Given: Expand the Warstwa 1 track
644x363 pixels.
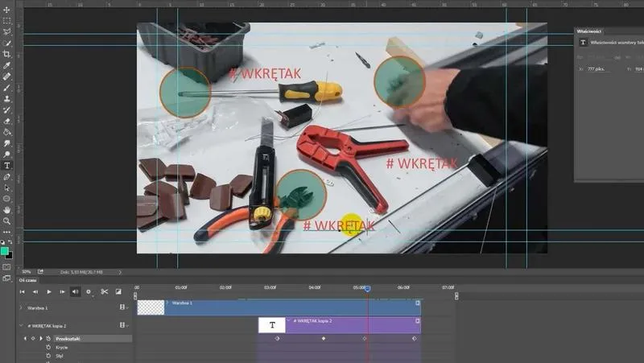Looking at the screenshot, I should pyautogui.click(x=21, y=307).
